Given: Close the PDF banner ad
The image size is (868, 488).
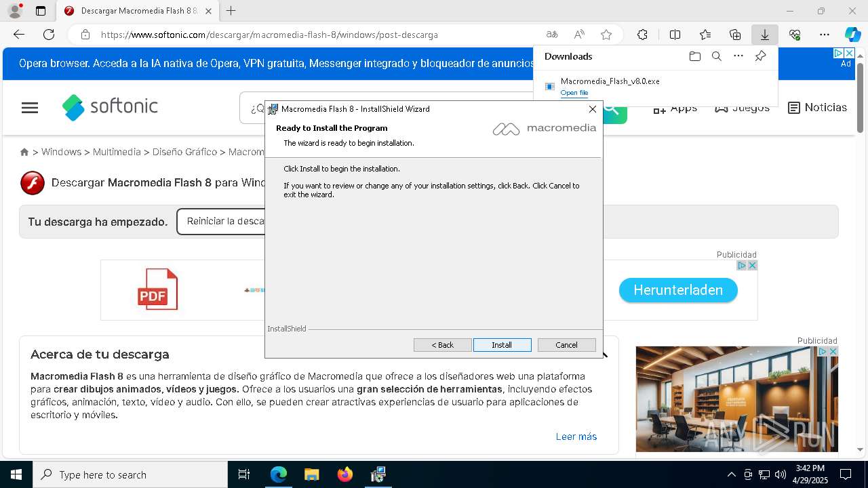Looking at the screenshot, I should pos(751,265).
